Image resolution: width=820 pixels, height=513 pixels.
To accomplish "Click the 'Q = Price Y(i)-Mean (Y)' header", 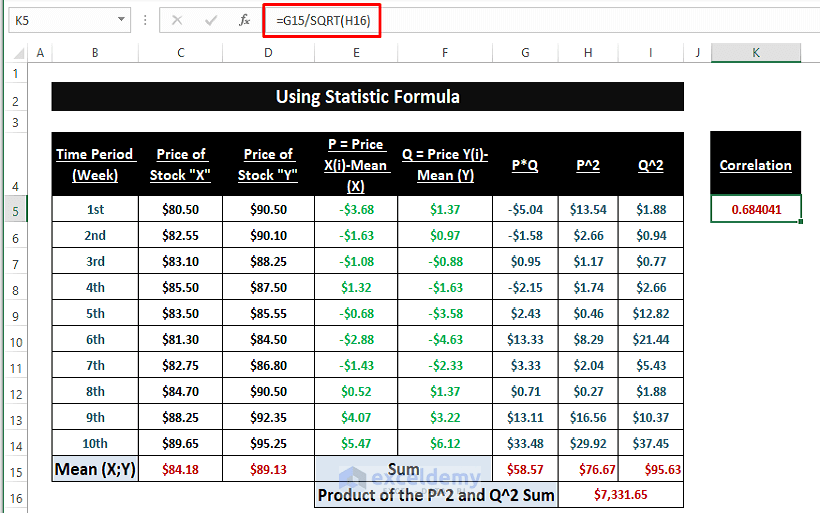I will tap(445, 164).
